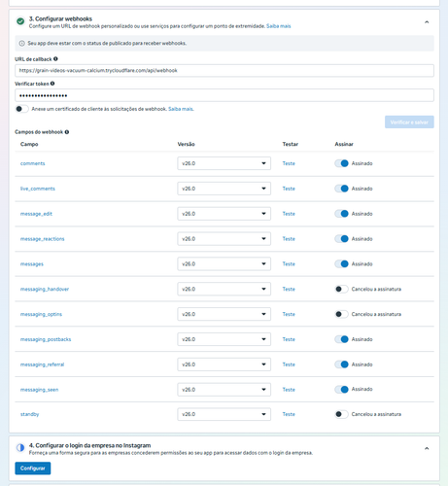Viewport: 448px width, 486px height.
Task: Click Teste link for standby
Action: [x=289, y=414]
